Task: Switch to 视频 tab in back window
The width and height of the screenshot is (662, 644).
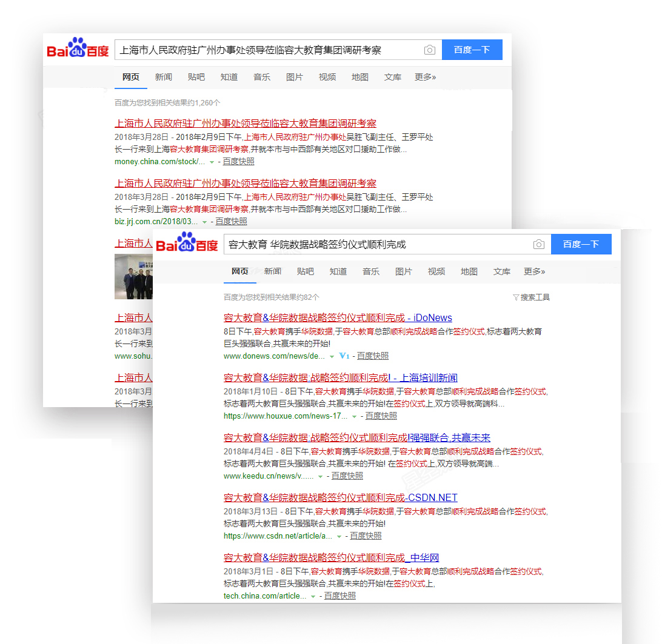Action: point(327,77)
